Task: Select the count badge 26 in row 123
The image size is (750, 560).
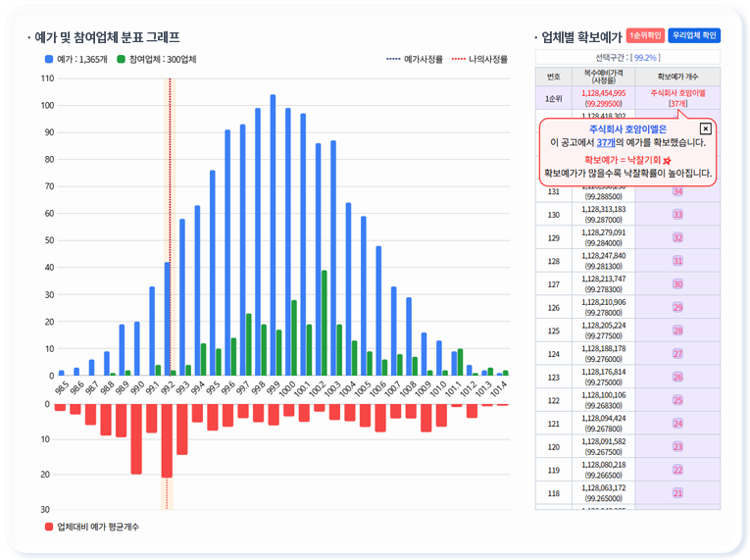Action: 677,378
